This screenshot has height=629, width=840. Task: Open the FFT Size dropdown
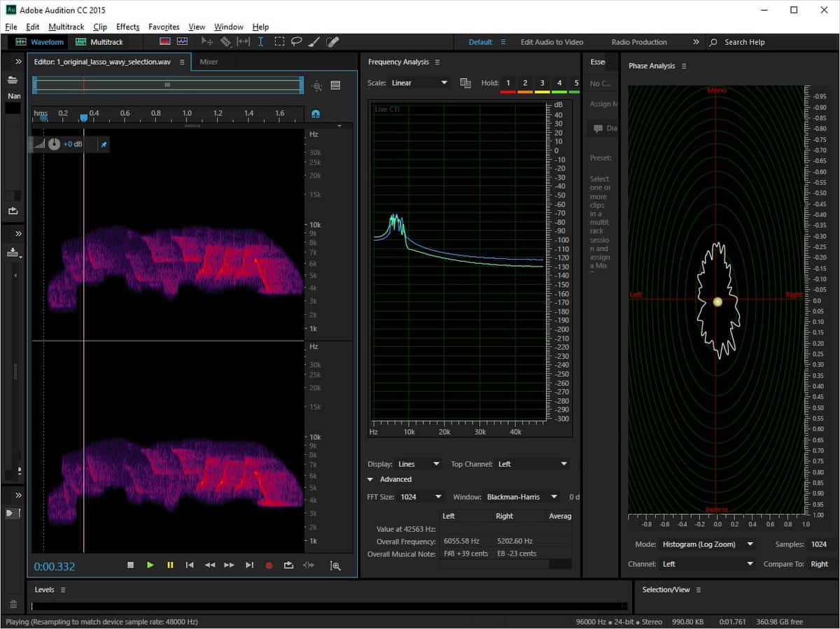(421, 497)
